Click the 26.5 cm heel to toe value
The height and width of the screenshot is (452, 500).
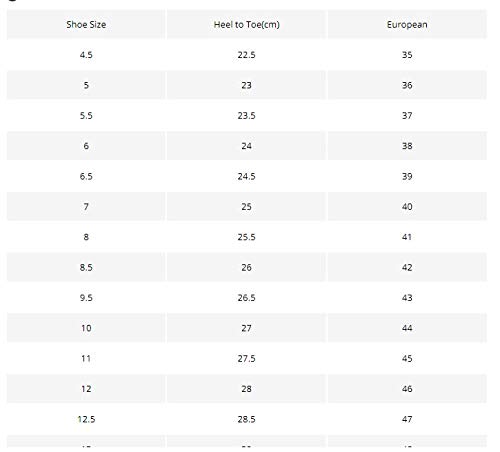click(246, 297)
